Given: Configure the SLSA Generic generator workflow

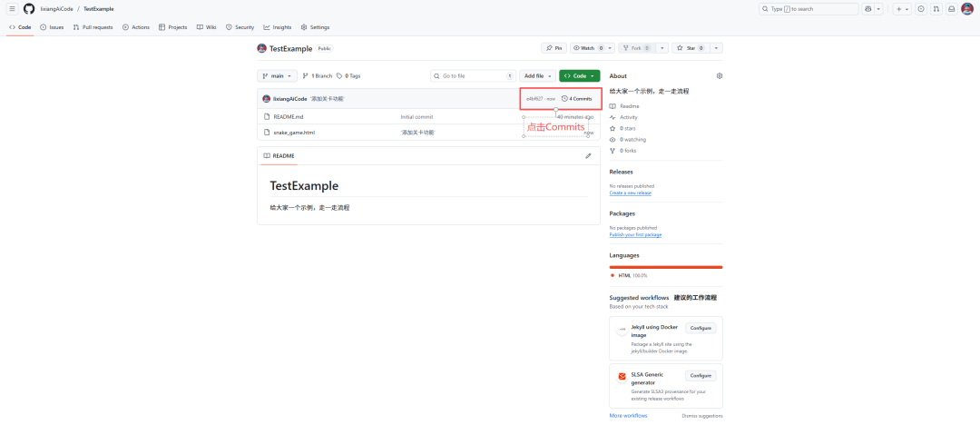Looking at the screenshot, I should click(x=701, y=375).
